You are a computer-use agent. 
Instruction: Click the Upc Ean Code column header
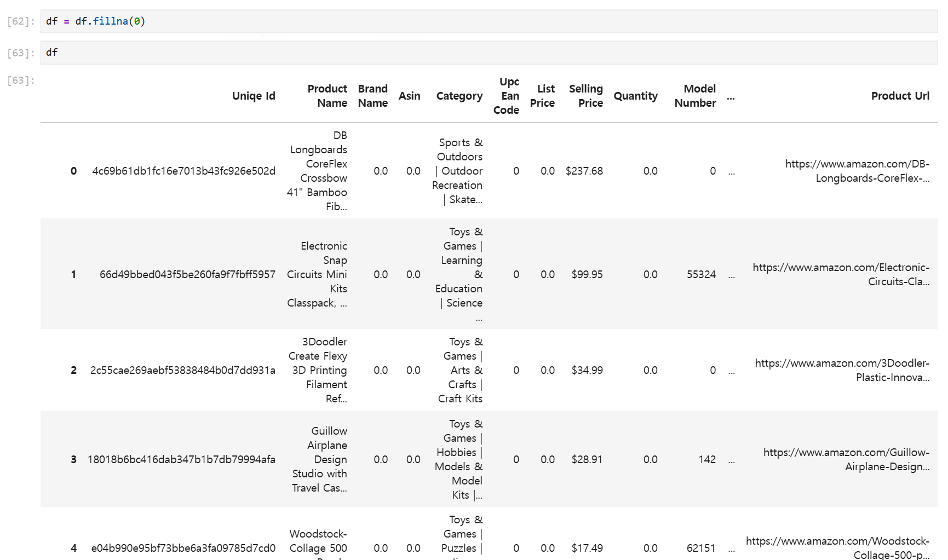click(506, 96)
